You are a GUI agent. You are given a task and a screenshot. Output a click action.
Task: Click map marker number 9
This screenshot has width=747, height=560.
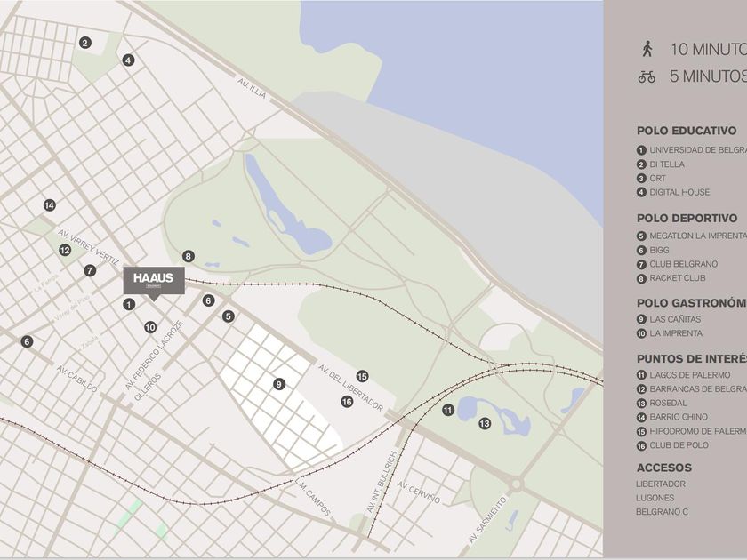279,384
